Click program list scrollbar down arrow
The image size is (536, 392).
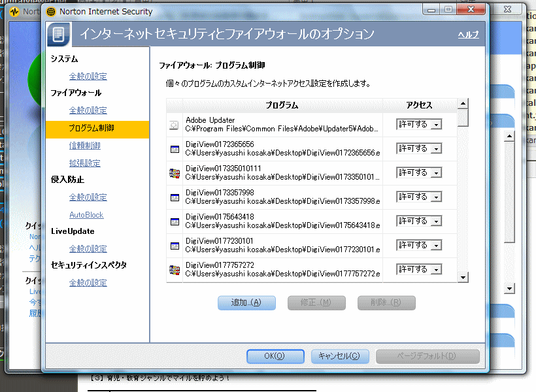coord(463,278)
